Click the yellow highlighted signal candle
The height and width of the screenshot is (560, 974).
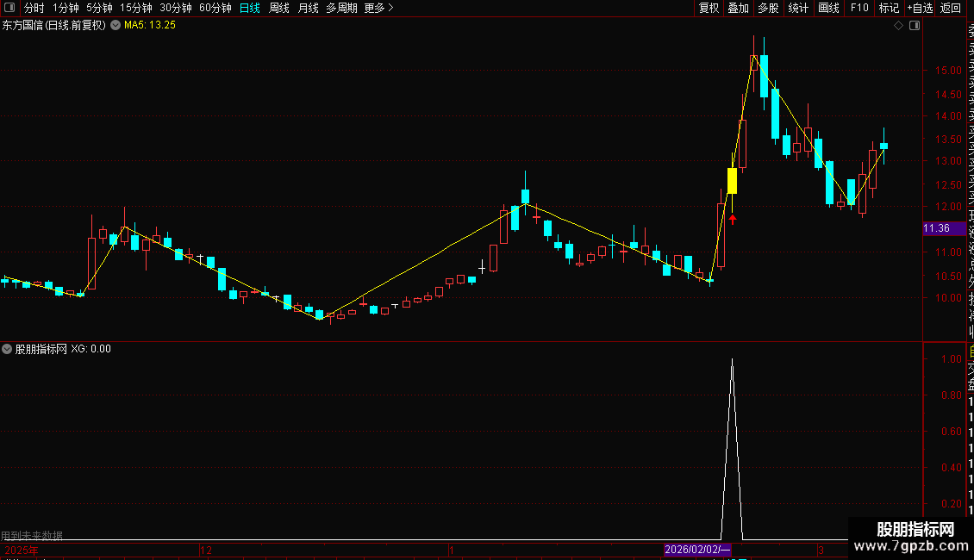pos(733,181)
